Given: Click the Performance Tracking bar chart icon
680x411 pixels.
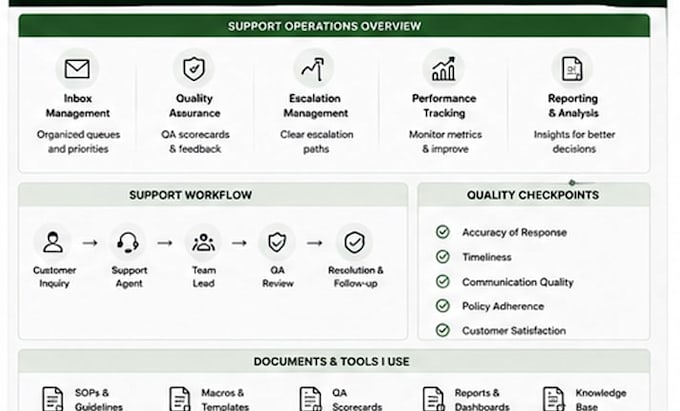Looking at the screenshot, I should point(444,69).
